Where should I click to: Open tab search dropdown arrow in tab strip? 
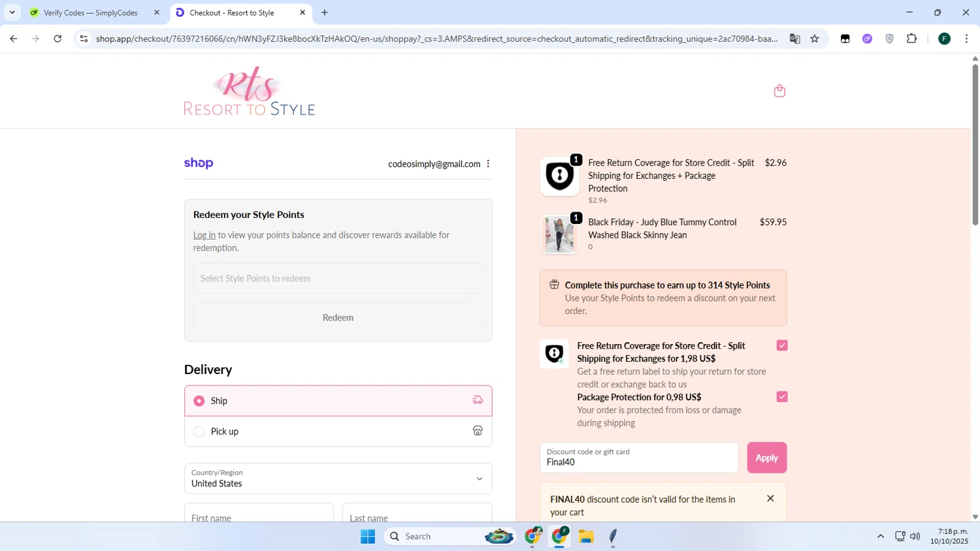[x=12, y=12]
